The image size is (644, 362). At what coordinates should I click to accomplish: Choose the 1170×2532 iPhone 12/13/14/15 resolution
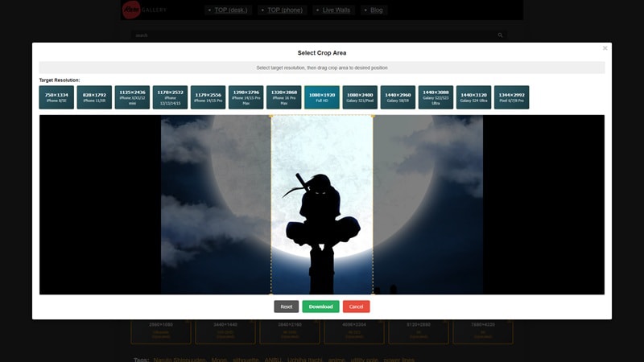(170, 97)
